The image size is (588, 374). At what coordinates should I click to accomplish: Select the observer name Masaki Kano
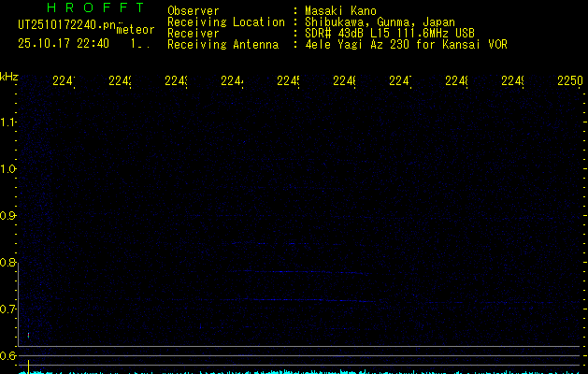pyautogui.click(x=340, y=10)
